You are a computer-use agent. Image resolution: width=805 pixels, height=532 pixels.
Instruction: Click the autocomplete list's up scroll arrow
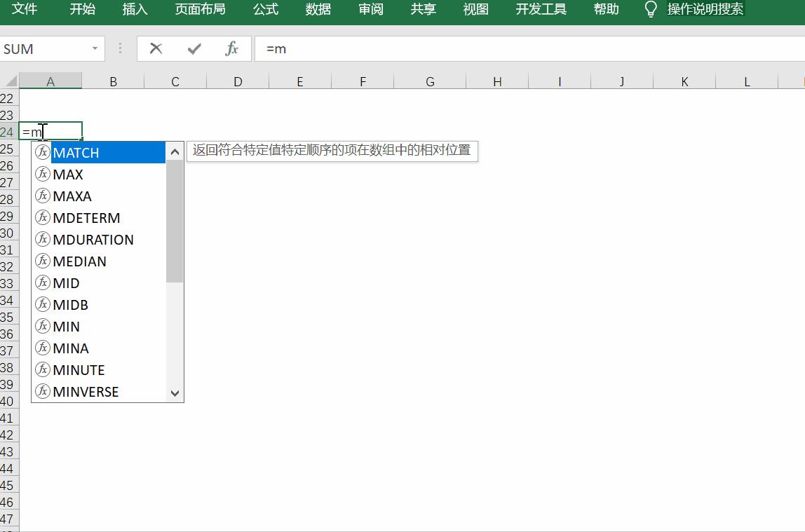point(175,150)
